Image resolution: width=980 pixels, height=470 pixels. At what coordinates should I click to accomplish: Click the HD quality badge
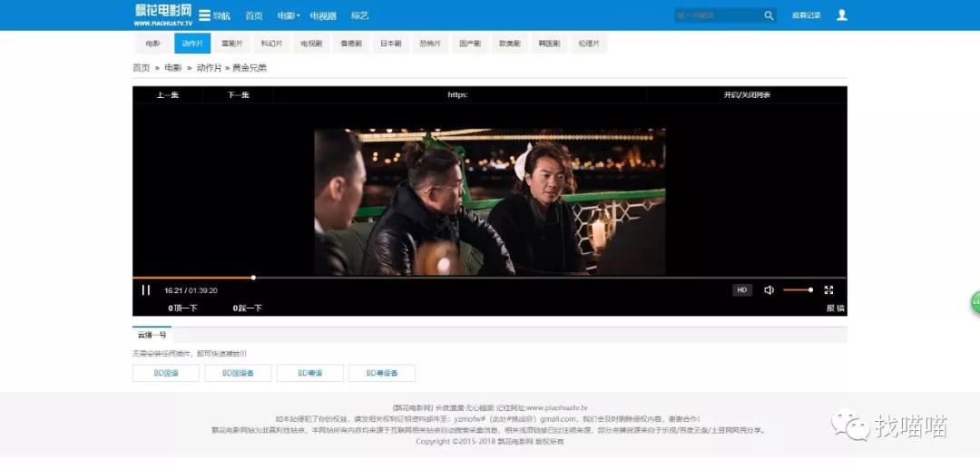[x=742, y=290]
